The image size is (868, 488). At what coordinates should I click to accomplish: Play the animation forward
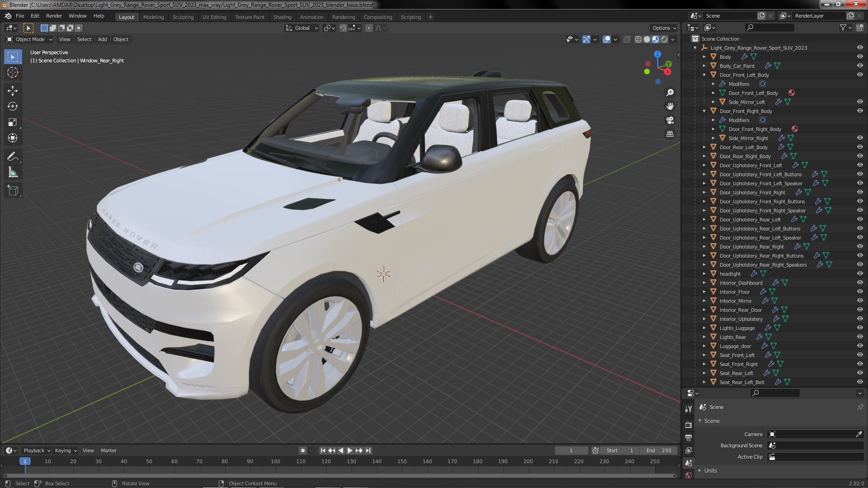coord(350,450)
